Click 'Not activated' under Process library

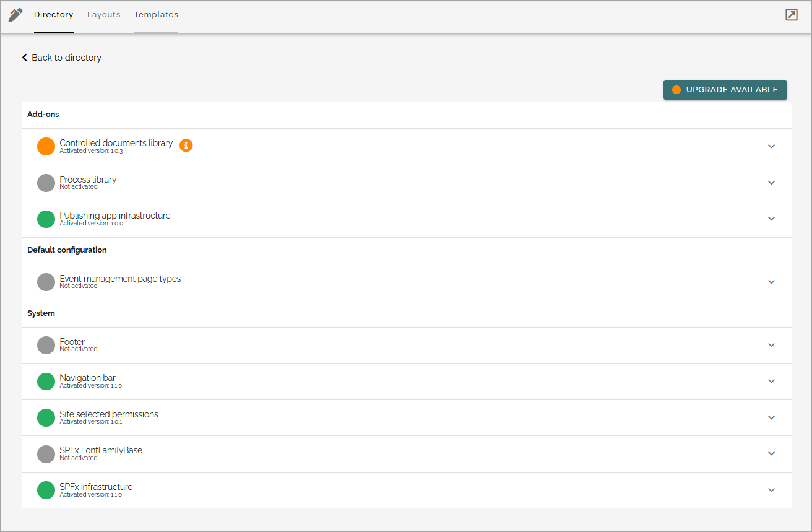click(79, 187)
